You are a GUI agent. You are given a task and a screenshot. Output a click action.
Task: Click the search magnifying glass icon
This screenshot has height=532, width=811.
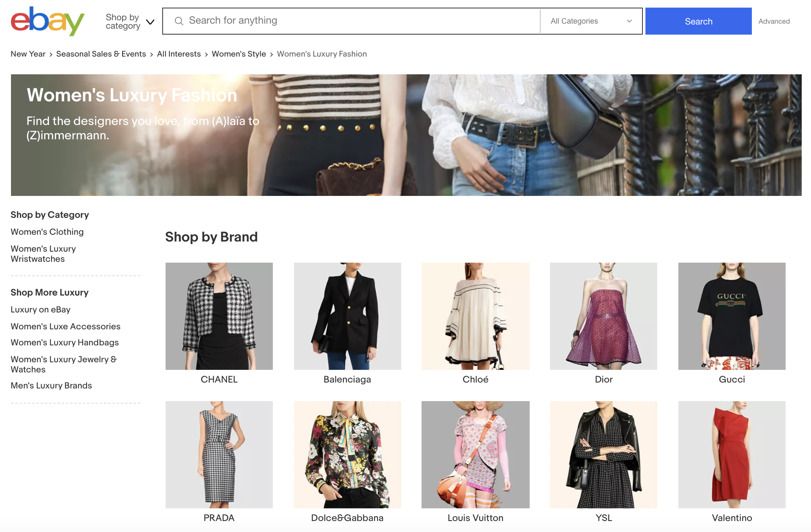pyautogui.click(x=178, y=21)
